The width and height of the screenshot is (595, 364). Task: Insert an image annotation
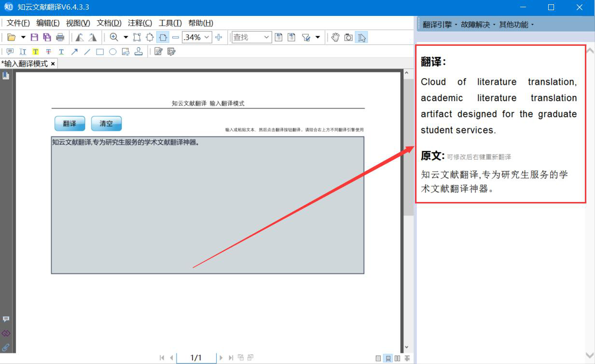125,52
